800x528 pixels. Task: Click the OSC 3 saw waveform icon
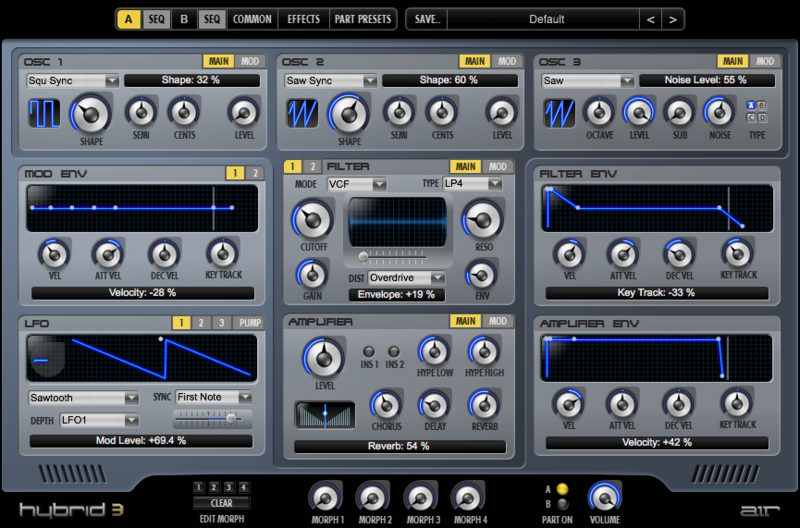tap(558, 112)
